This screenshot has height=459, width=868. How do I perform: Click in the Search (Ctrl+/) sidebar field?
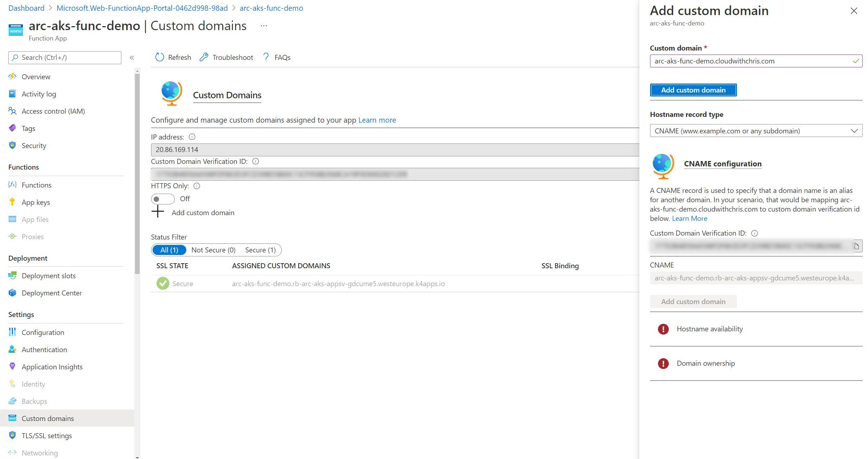tap(65, 57)
